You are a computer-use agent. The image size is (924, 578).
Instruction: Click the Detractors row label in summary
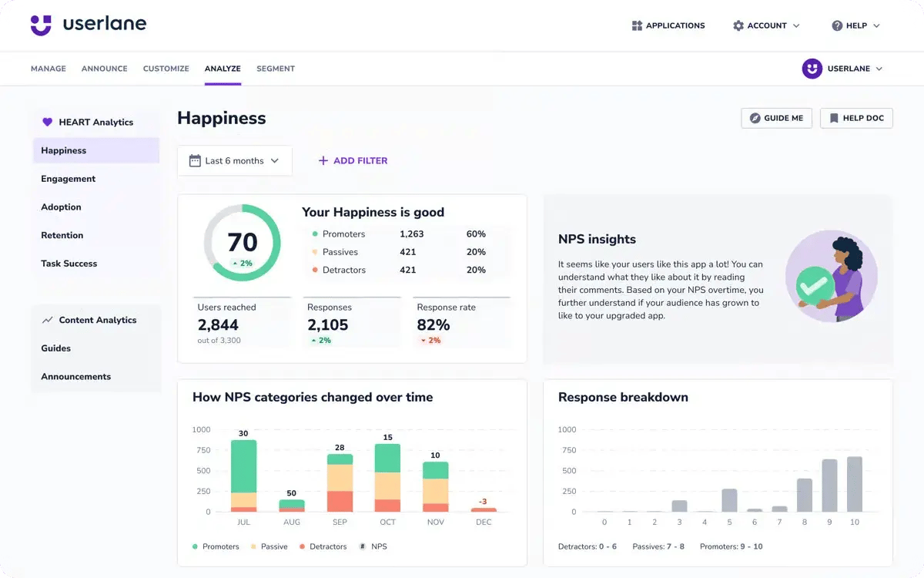pyautogui.click(x=344, y=270)
